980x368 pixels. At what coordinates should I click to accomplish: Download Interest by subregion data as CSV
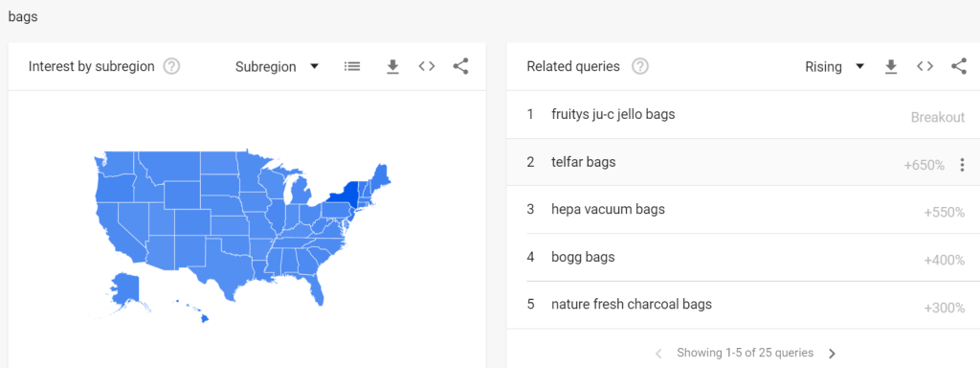[392, 67]
